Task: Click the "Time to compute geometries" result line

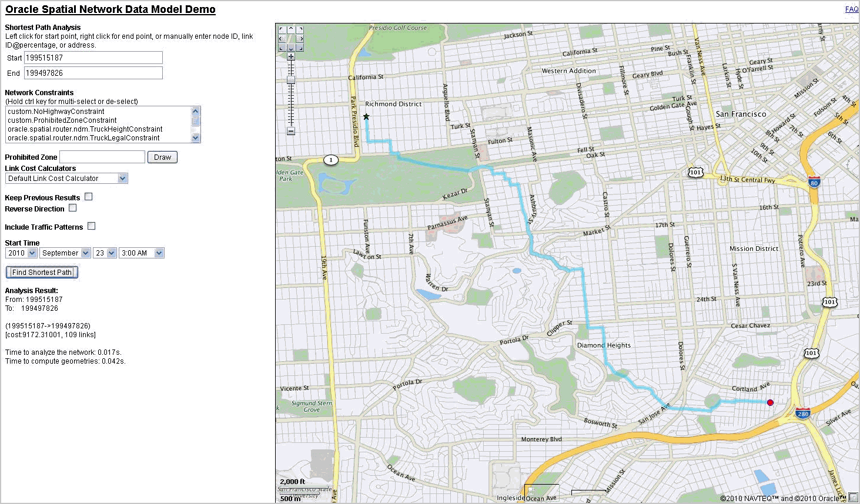Action: pos(65,361)
